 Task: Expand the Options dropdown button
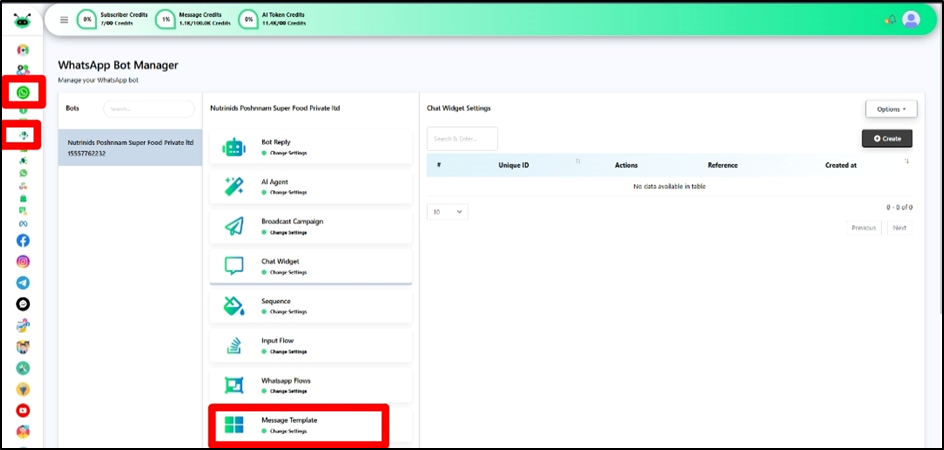coord(890,108)
